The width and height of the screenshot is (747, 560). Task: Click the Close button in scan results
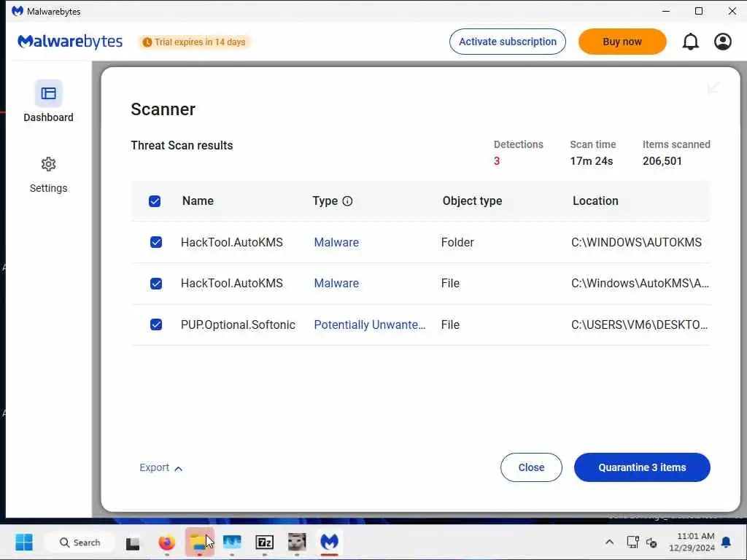pos(531,467)
